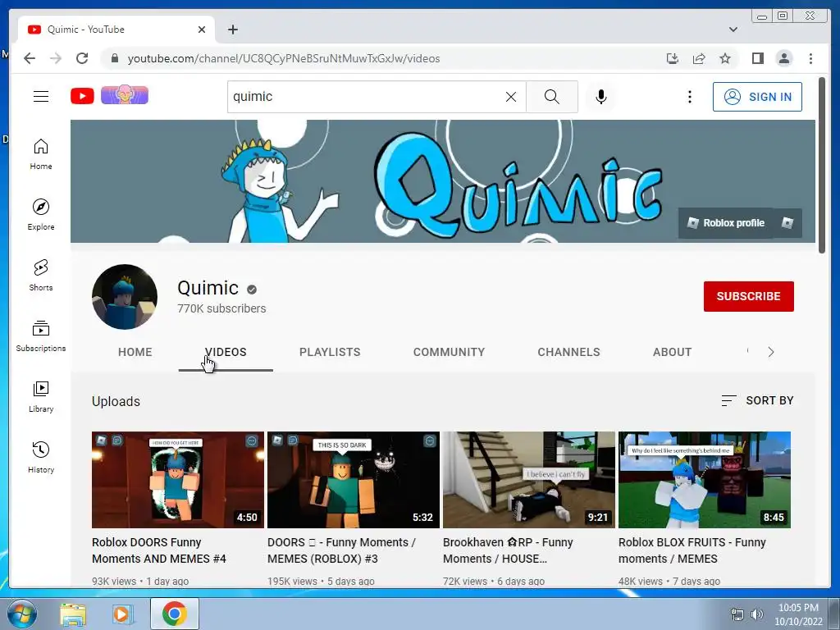Open a new browser tab
The image size is (840, 630).
pyautogui.click(x=232, y=30)
